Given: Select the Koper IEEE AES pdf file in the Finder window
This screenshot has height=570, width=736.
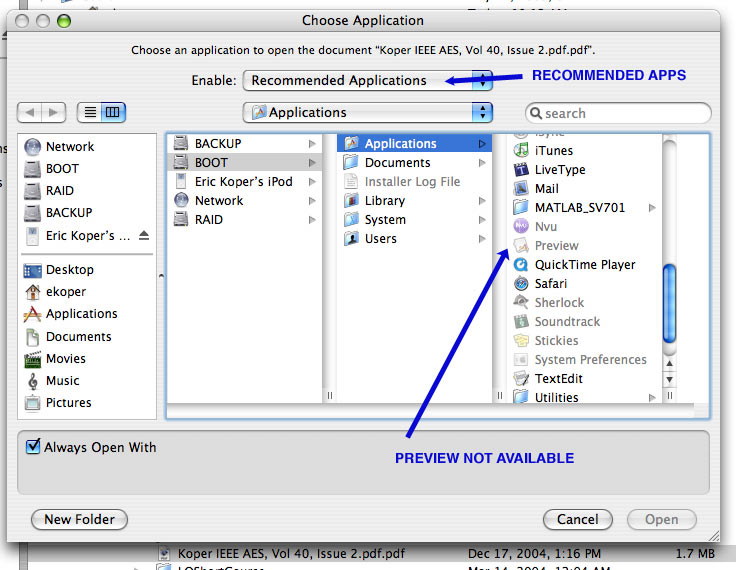Looking at the screenshot, I should (291, 554).
